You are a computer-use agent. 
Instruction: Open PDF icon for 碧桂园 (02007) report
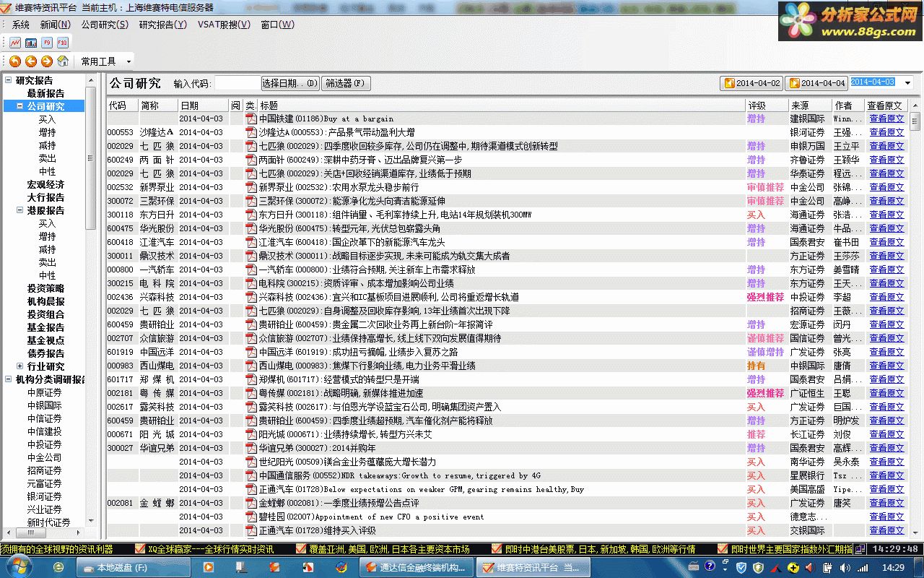coord(251,517)
